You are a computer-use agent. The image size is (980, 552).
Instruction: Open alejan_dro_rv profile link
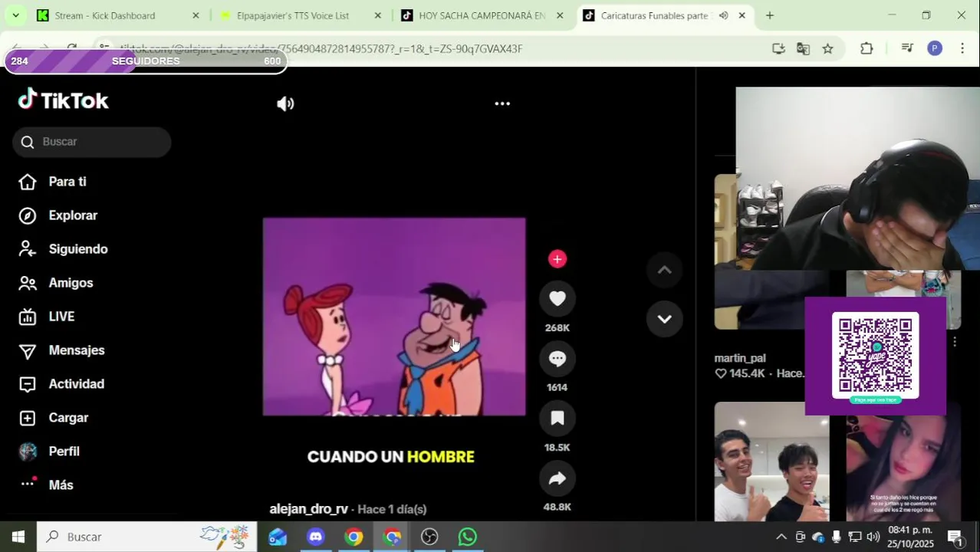point(308,509)
